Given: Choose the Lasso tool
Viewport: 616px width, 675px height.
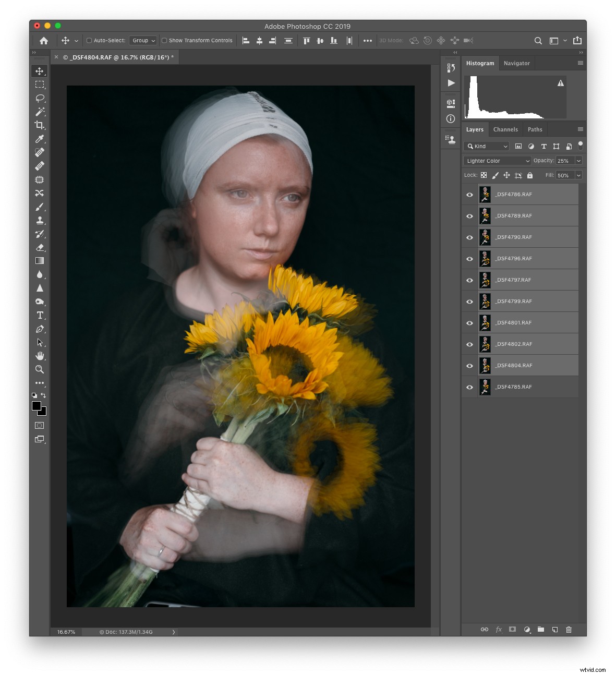Looking at the screenshot, I should click(x=40, y=98).
